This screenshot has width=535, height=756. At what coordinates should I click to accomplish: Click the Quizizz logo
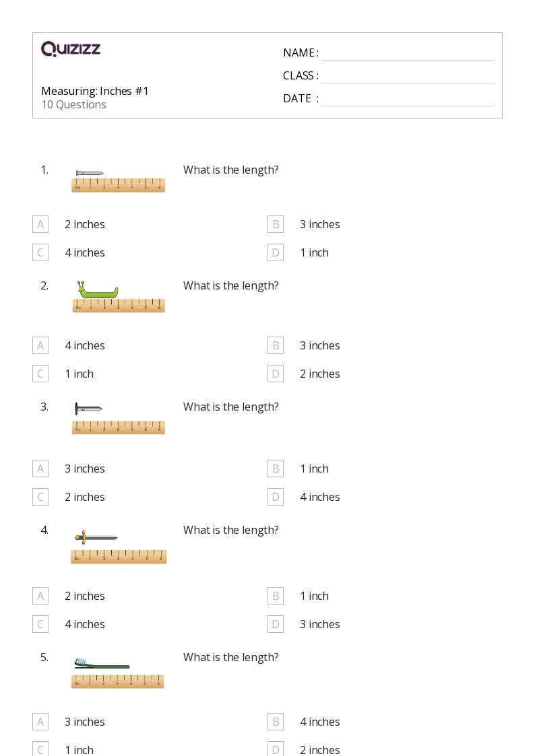point(71,48)
